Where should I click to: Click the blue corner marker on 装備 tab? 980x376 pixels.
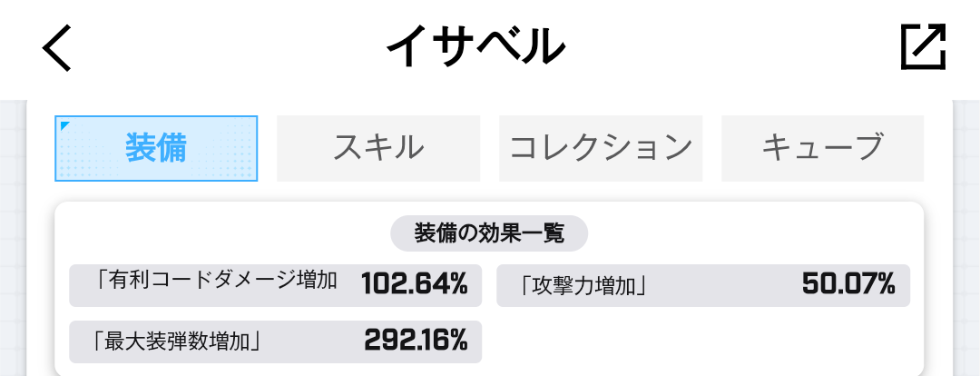[64, 124]
